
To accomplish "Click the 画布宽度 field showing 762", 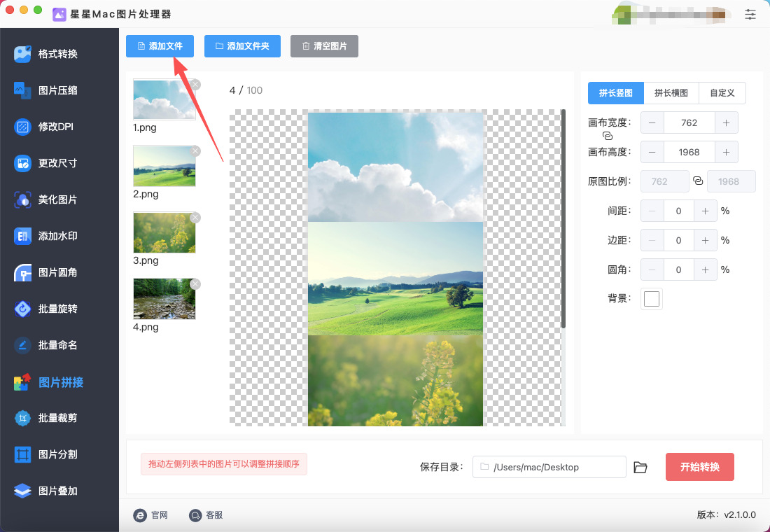I will 689,122.
